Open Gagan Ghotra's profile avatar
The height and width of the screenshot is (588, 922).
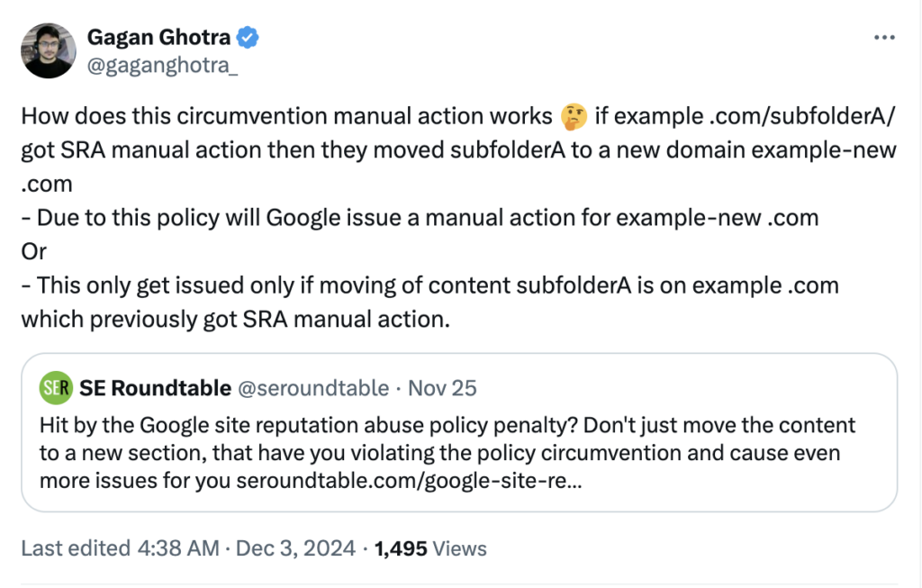[x=49, y=50]
